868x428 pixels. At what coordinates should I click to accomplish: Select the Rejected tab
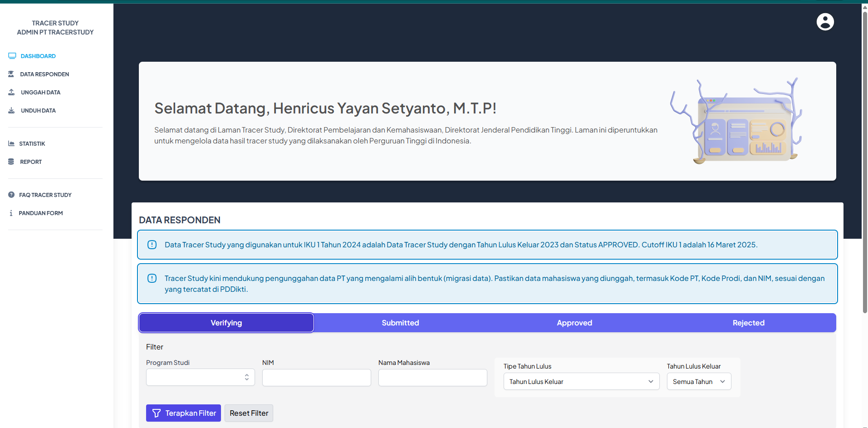pos(748,323)
